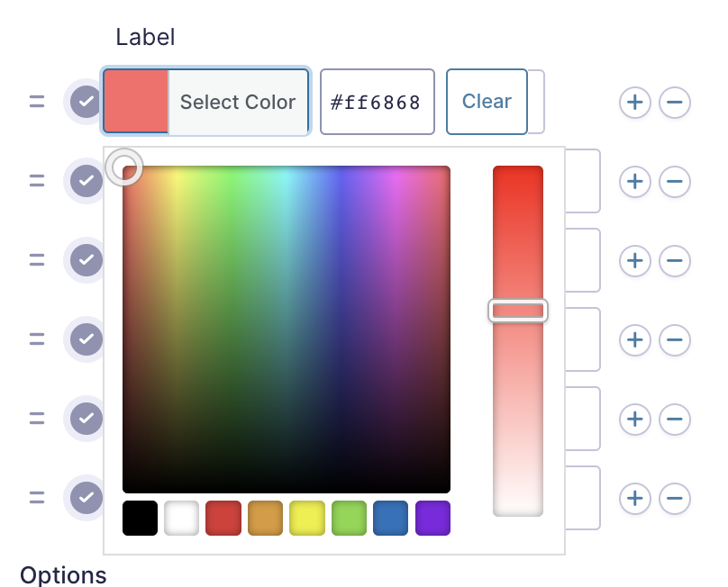Toggle the last row's checkmark
Image resolution: width=728 pixels, height=587 pixels.
point(86,497)
